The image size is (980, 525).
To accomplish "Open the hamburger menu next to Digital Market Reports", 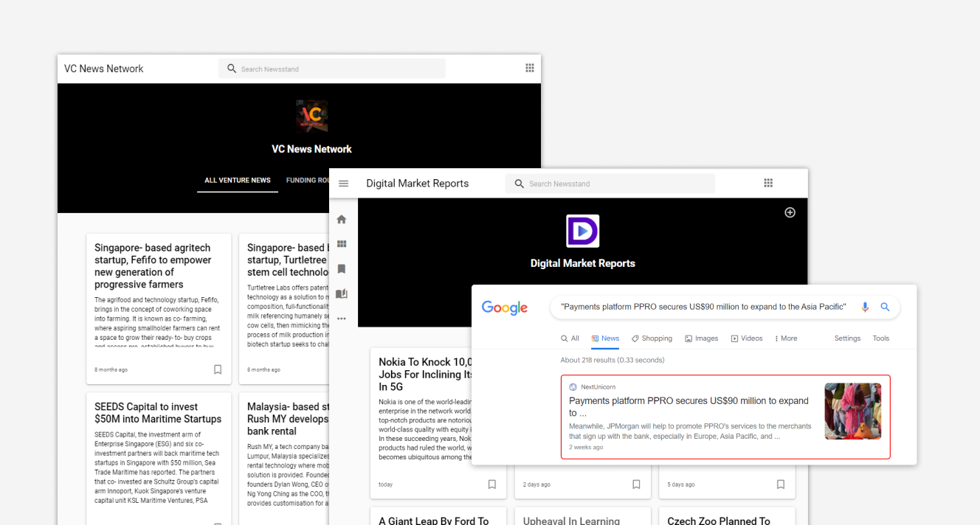I will (343, 183).
